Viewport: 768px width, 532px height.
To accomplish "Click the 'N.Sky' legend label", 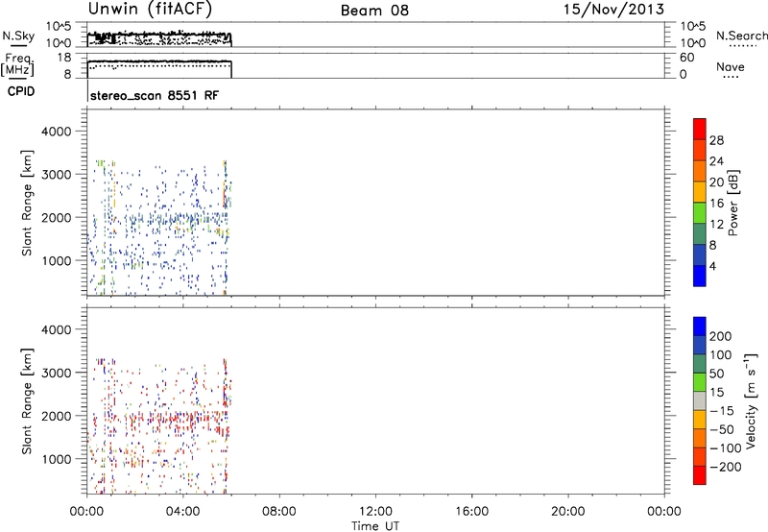I will [x=18, y=36].
